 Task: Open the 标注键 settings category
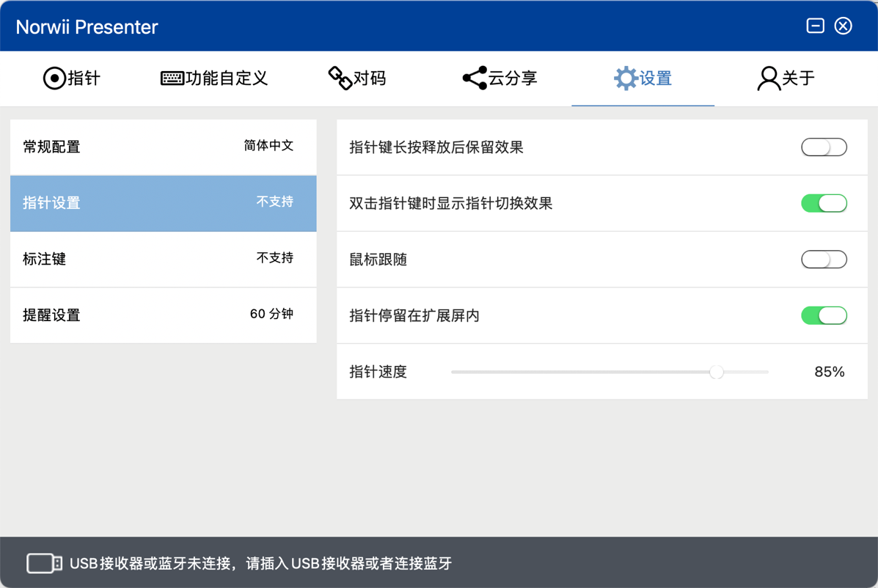pyautogui.click(x=164, y=259)
